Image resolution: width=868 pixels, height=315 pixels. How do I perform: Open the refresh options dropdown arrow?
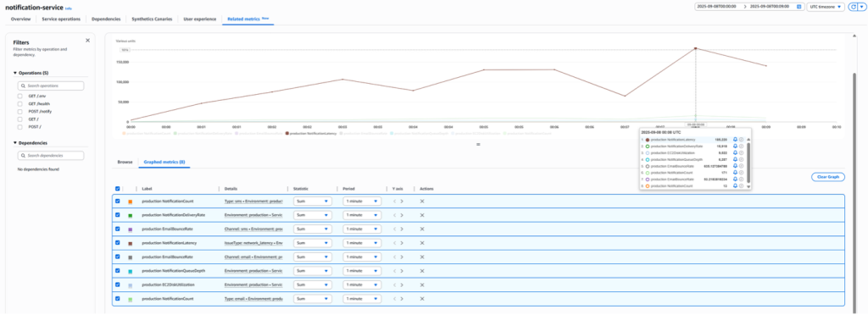861,7
